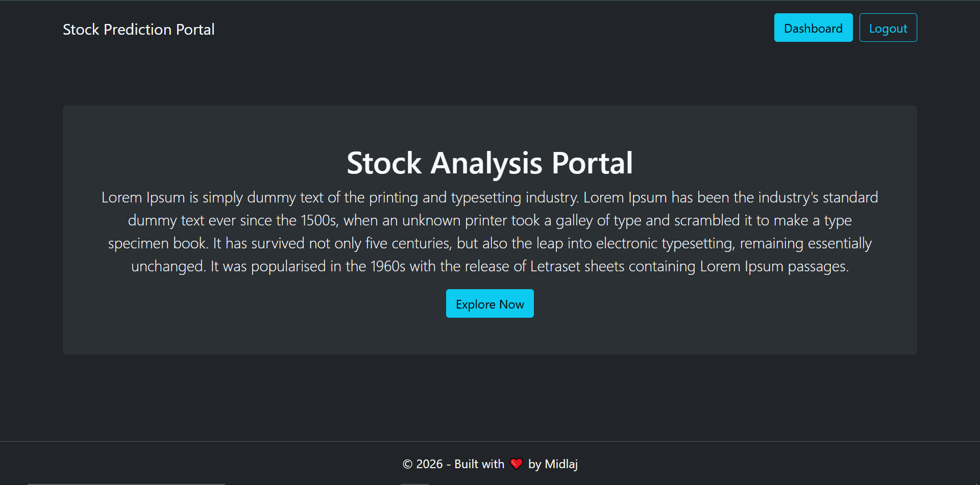Click the author name Midlaj in footer
The height and width of the screenshot is (485, 980).
click(561, 464)
